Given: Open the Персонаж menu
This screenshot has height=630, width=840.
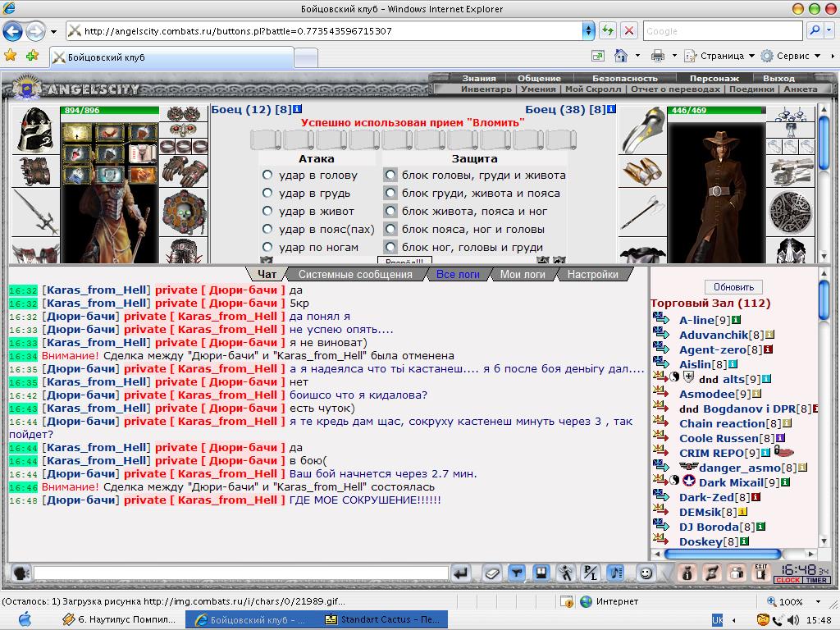Looking at the screenshot, I should (x=714, y=78).
